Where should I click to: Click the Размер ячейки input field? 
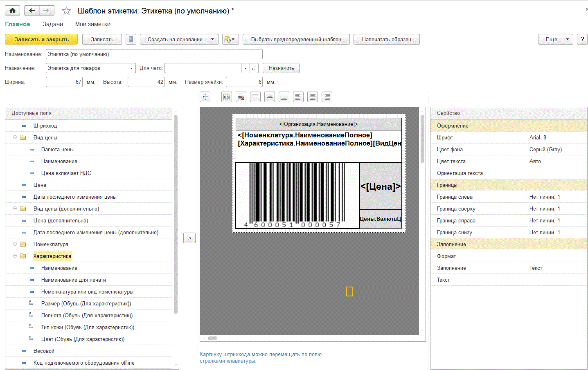click(244, 82)
